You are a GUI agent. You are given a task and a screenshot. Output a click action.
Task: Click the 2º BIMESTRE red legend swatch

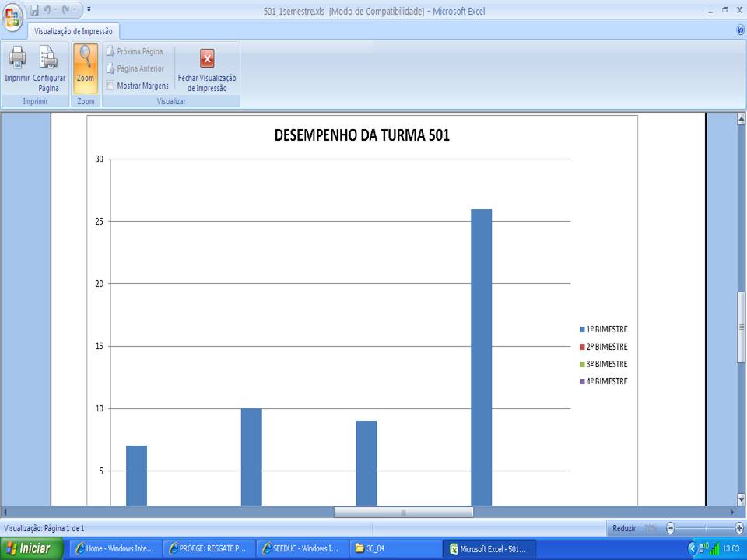pyautogui.click(x=582, y=347)
